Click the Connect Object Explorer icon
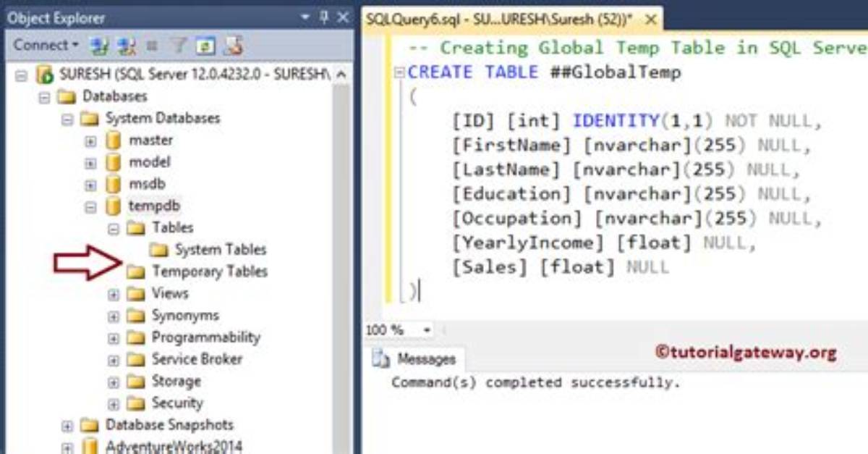868x454 pixels. 98,46
